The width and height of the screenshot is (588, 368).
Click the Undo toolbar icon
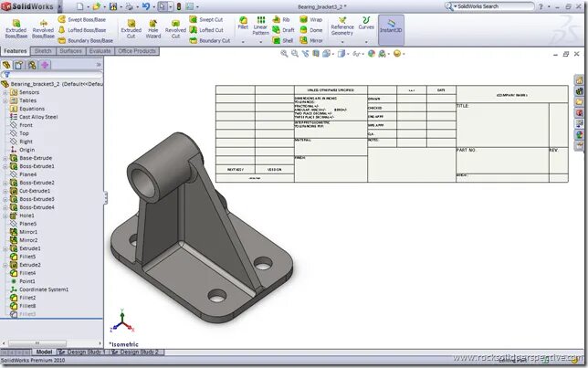pos(145,6)
